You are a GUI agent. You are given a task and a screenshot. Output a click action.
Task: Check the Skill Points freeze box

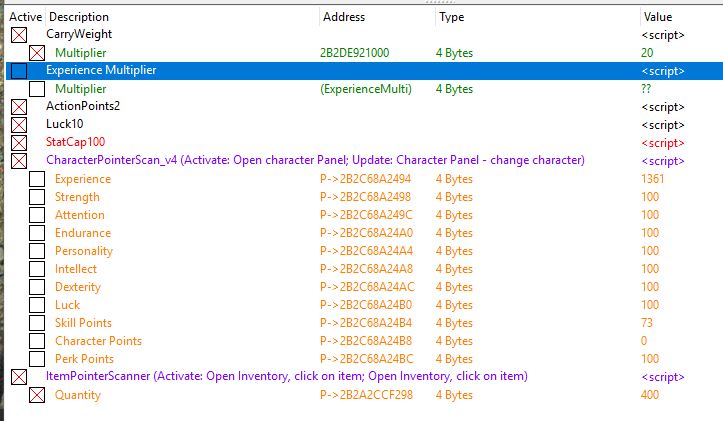[37, 322]
